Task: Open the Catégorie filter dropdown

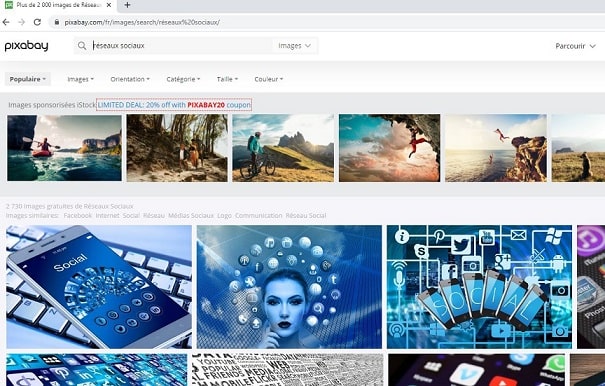Action: (x=183, y=79)
